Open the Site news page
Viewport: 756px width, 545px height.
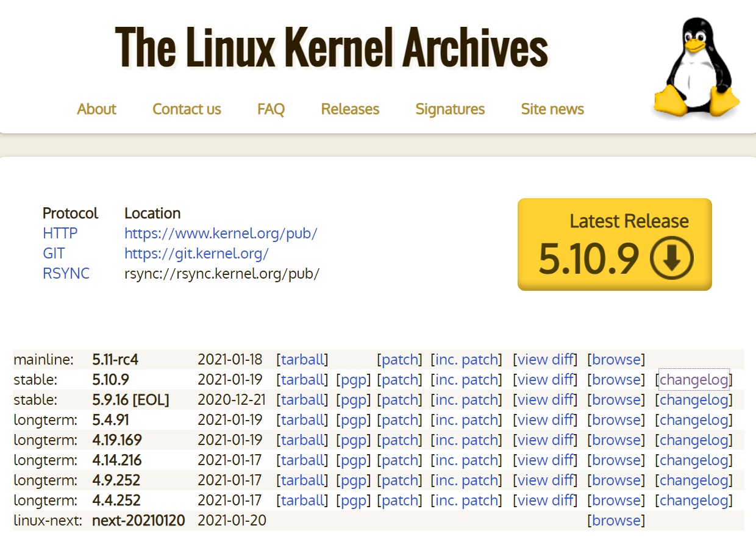(x=552, y=109)
